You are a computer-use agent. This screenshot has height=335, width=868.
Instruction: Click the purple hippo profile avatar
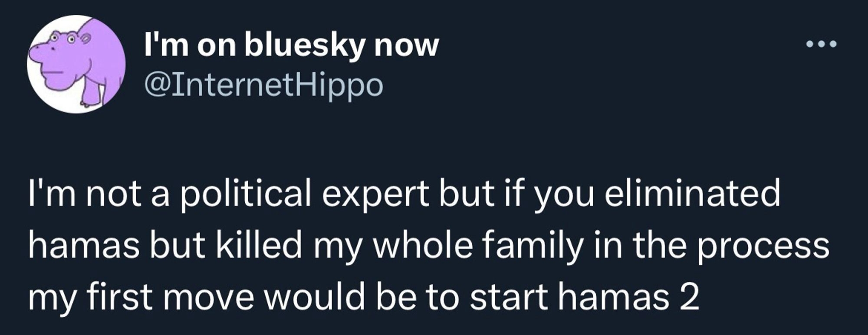(x=76, y=64)
